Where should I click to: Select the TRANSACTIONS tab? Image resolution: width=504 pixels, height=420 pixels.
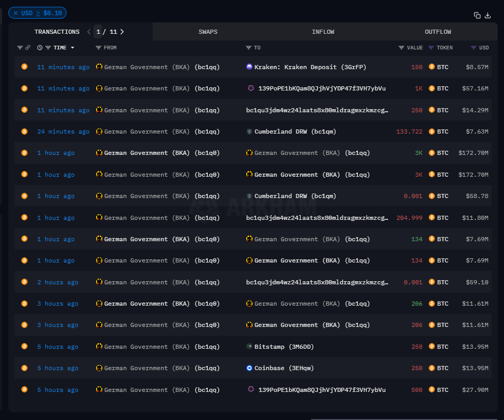[x=57, y=32]
